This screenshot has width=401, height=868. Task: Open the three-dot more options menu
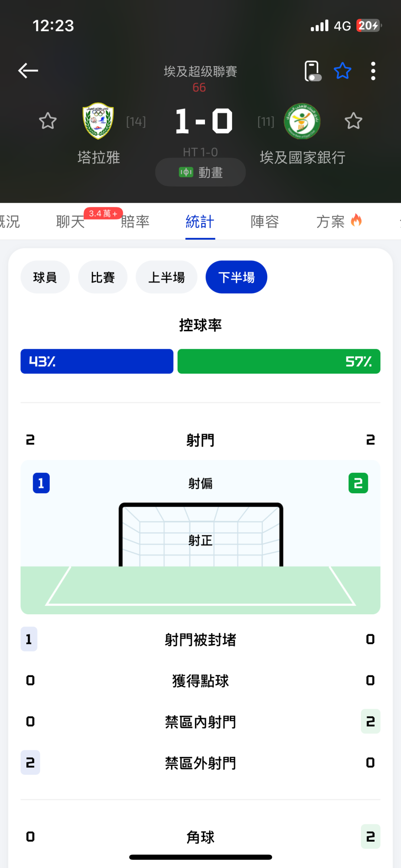pos(373,71)
